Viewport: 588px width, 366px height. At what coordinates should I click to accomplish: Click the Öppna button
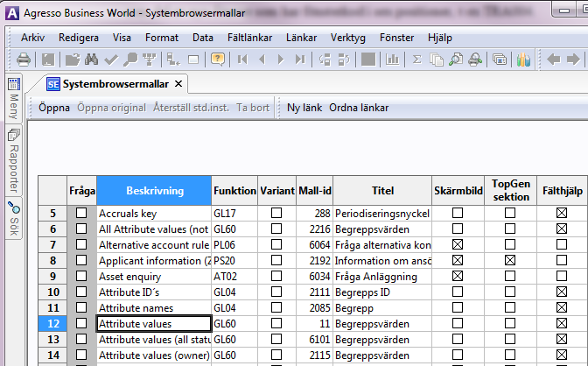[54, 108]
